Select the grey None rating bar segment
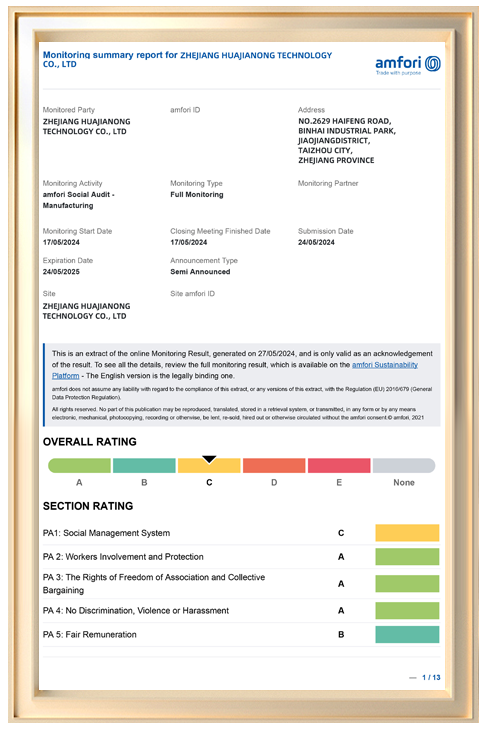 [x=404, y=465]
